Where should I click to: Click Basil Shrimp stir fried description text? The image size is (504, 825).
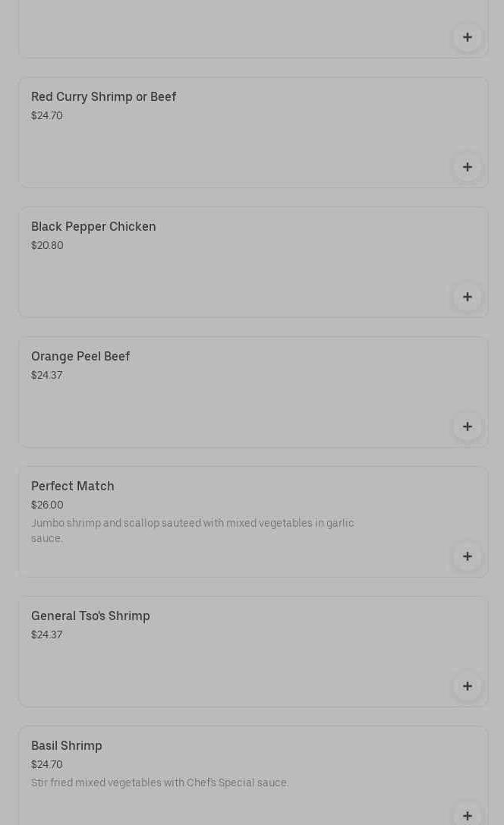159,782
